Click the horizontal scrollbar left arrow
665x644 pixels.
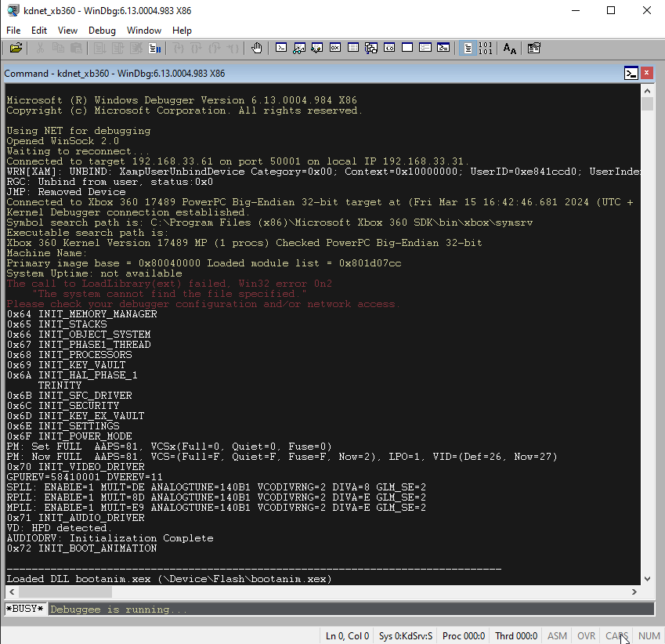point(12,592)
